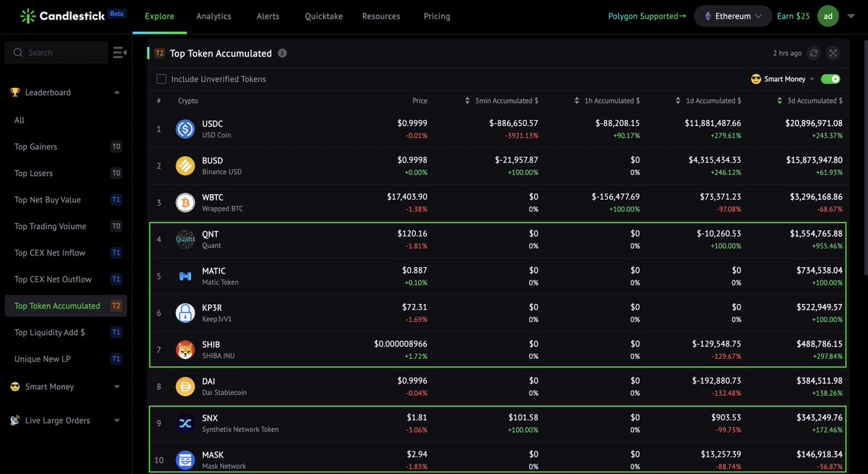Select the Leaderboard trophy icon
Screen dimensions: 868x474
16,93
